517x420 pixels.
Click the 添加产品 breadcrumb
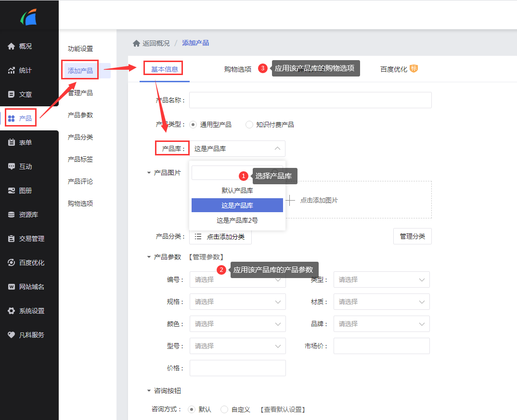(195, 43)
